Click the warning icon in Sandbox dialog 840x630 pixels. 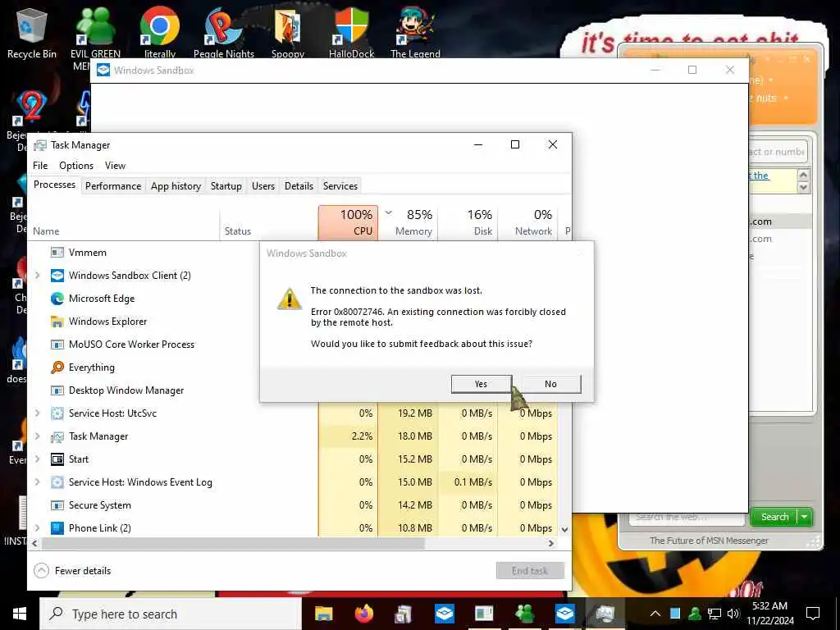(x=290, y=299)
